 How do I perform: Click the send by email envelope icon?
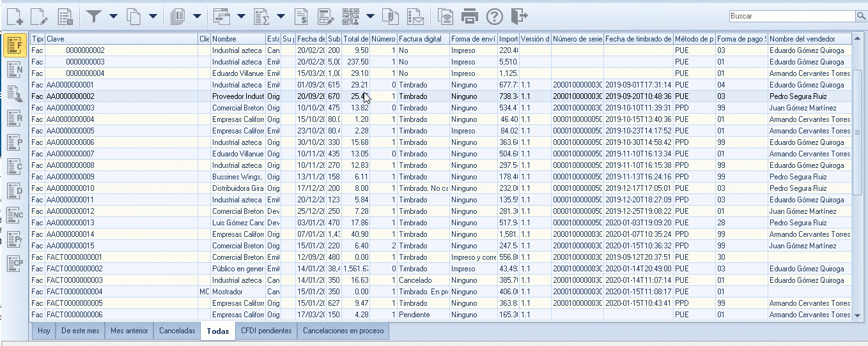tap(416, 16)
